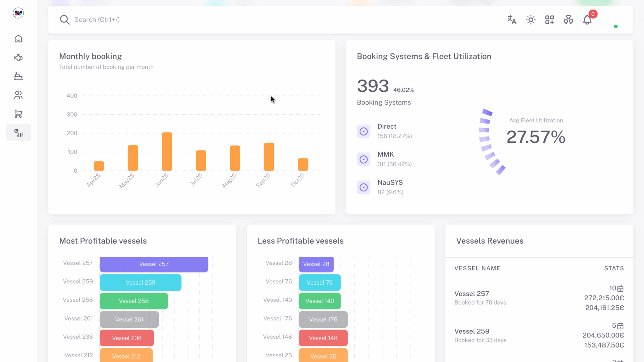
Task: Select the analytics chart sidebar icon
Action: click(19, 133)
